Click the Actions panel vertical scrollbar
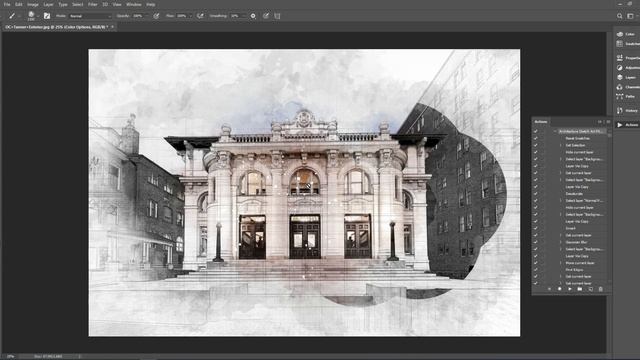 610,206
